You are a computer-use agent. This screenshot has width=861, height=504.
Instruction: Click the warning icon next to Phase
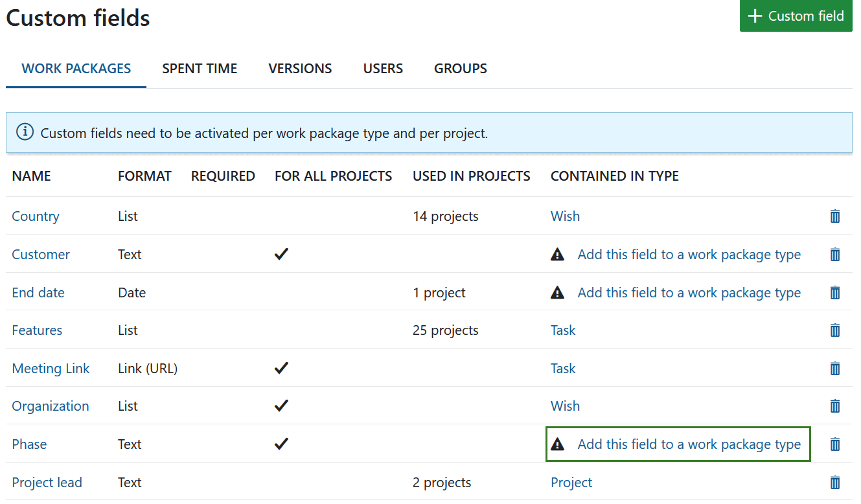point(557,444)
